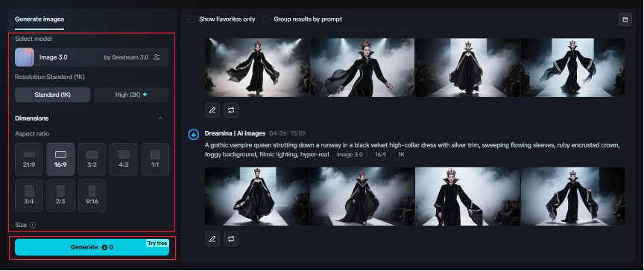Click the Dreamina avatar icon
This screenshot has width=644, height=271.
point(194,134)
